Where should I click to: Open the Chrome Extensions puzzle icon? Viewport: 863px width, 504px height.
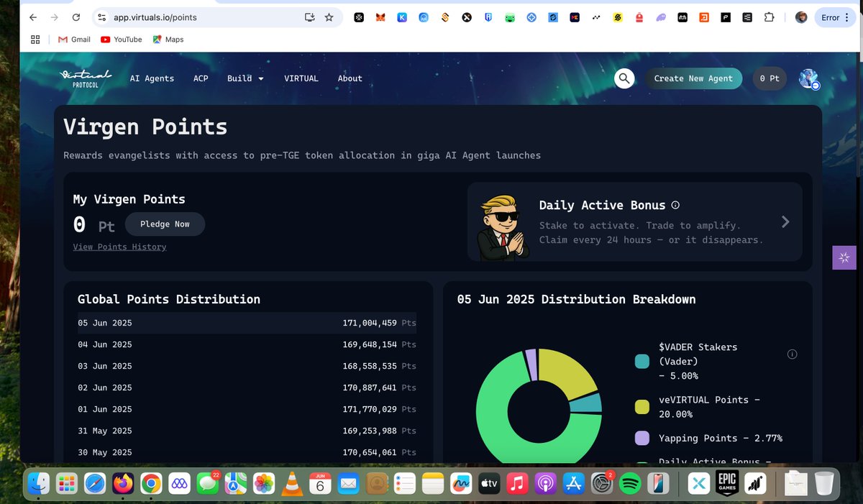click(x=769, y=17)
